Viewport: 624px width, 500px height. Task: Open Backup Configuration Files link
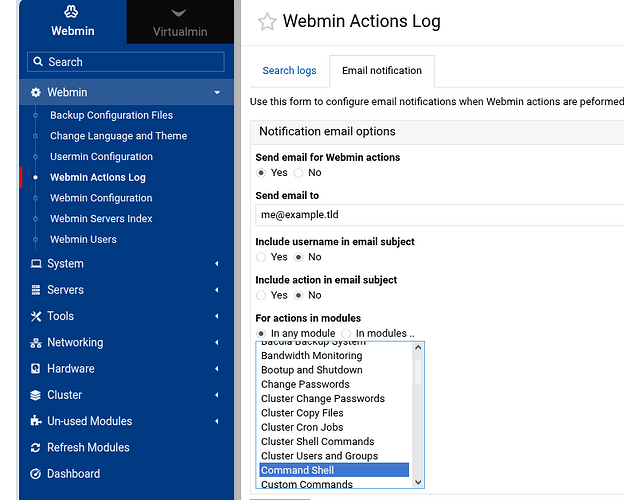click(x=111, y=115)
